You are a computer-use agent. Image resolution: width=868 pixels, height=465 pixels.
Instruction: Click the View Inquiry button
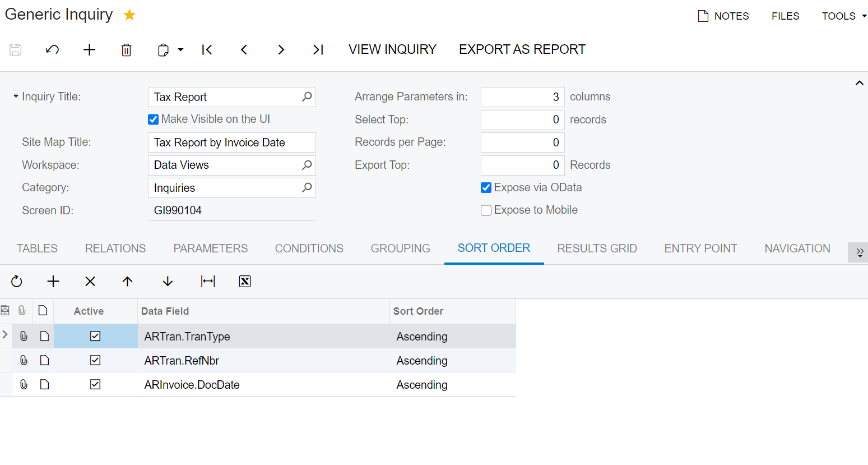pyautogui.click(x=392, y=49)
